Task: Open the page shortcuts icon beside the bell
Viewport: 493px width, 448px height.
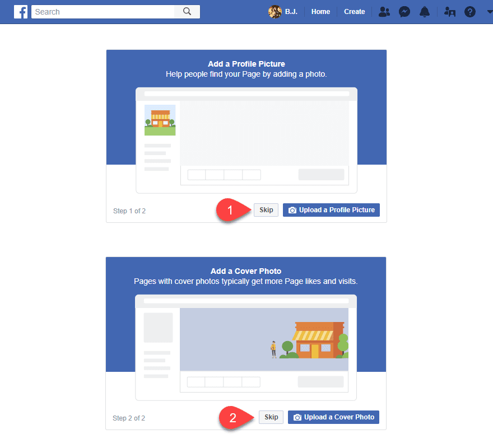Action: point(449,11)
